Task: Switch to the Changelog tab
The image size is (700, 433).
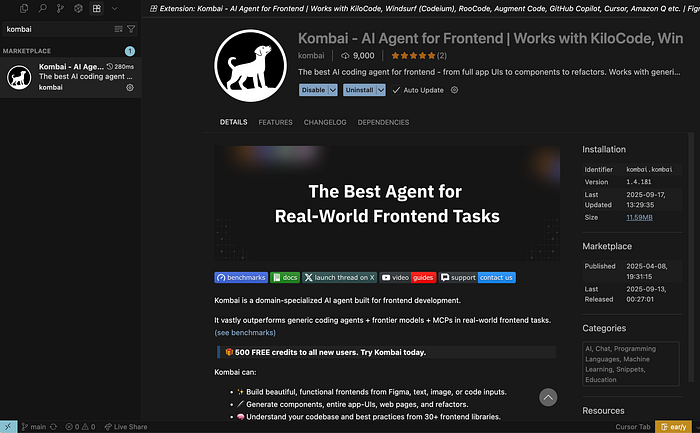Action: tap(325, 122)
